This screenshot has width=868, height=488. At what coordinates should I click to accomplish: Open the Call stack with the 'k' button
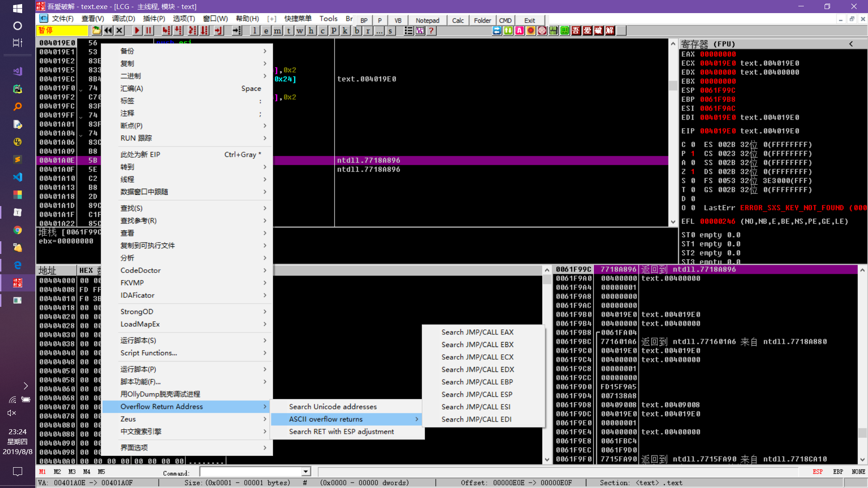point(345,30)
